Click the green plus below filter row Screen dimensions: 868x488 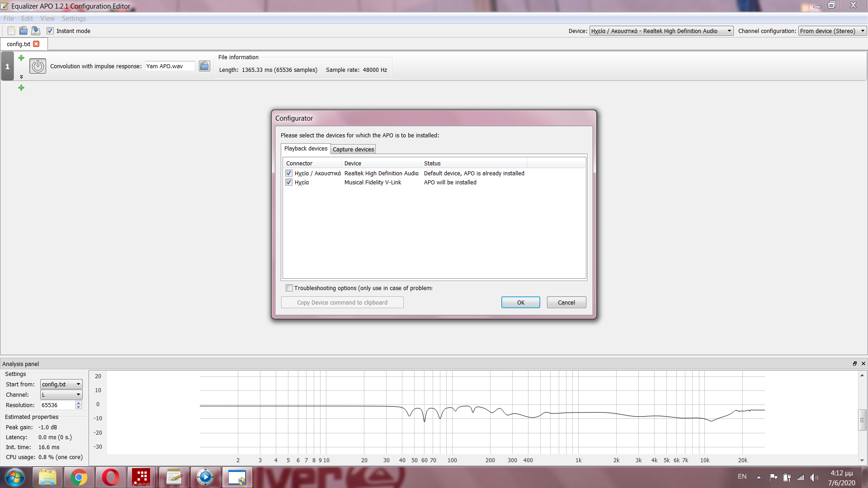[x=21, y=88]
